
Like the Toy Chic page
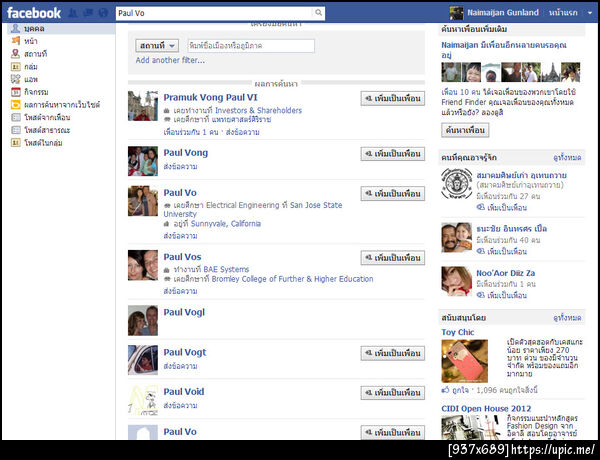[455, 390]
